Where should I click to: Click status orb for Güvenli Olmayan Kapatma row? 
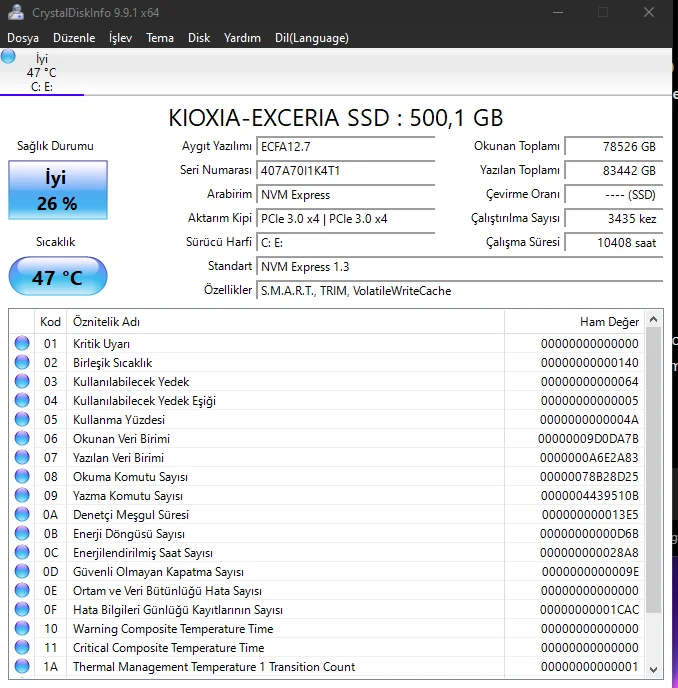22,571
